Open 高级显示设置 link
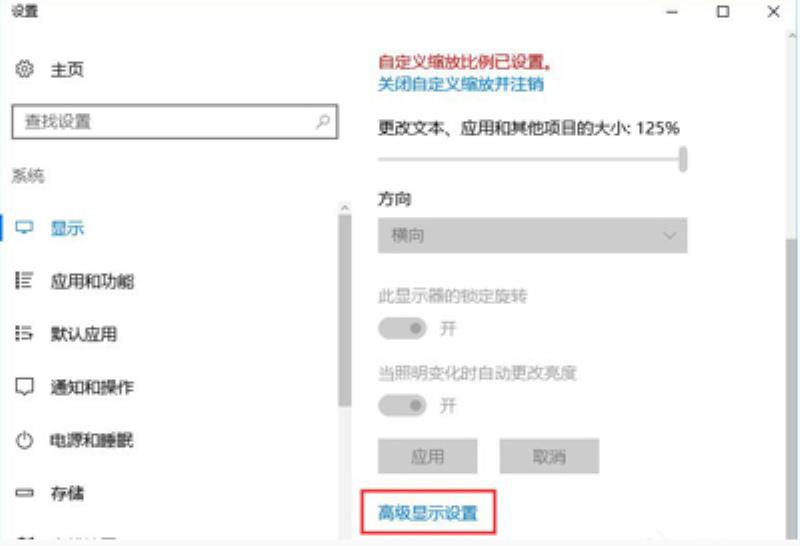 [x=428, y=512]
